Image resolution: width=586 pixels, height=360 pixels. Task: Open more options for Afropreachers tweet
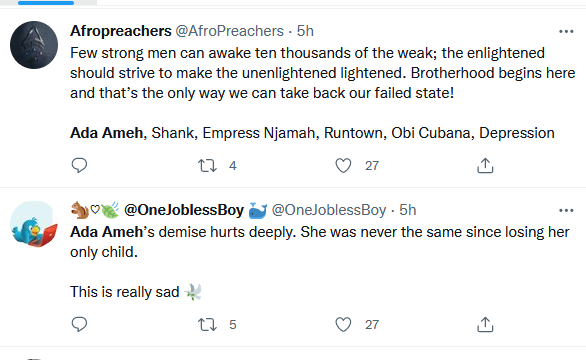click(x=566, y=31)
